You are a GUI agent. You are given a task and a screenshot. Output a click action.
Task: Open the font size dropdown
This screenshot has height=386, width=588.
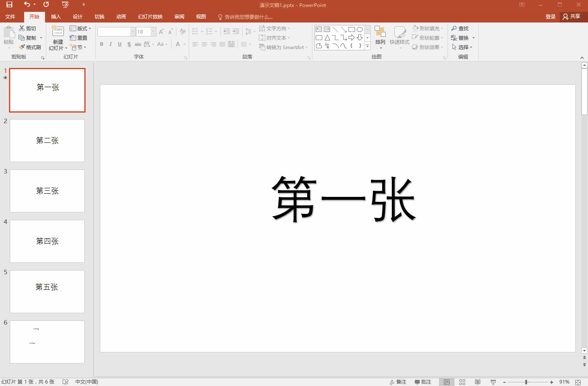(x=153, y=31)
